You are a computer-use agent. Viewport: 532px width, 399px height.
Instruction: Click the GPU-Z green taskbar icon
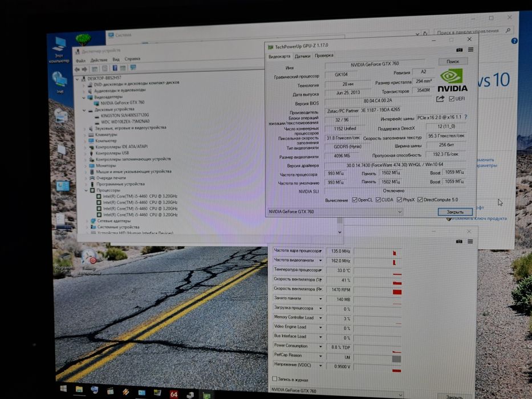[x=206, y=396]
